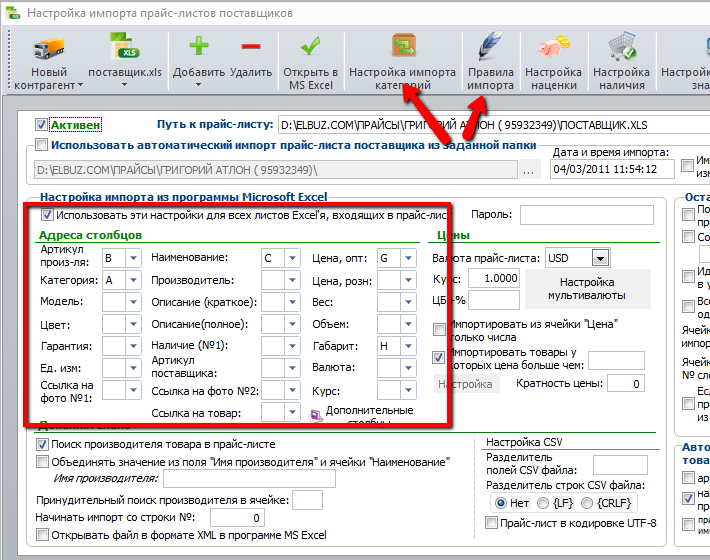Select the Нет row separator radio

tap(501, 503)
